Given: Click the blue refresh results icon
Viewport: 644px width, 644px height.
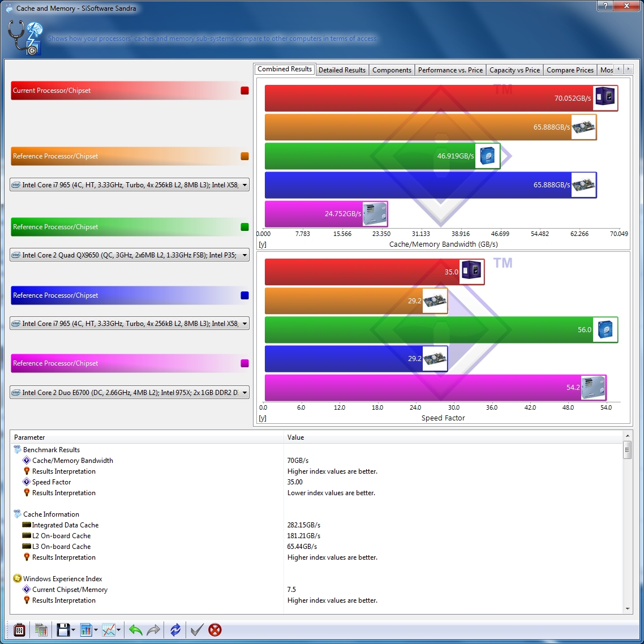Looking at the screenshot, I should pos(175,630).
